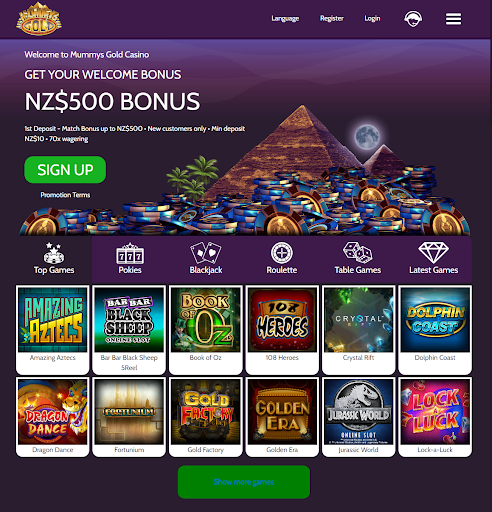Click the Login link
Screen dimensions: 492x512
click(x=372, y=19)
